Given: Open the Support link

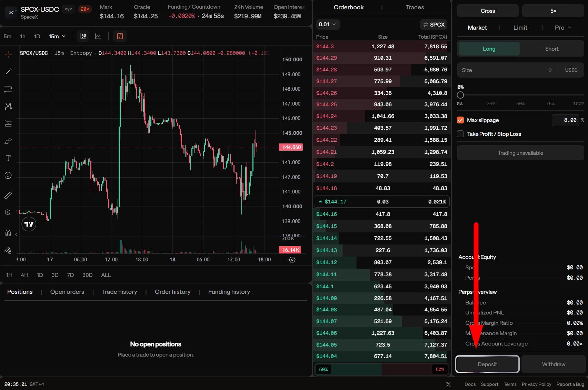Looking at the screenshot, I should tap(490, 384).
